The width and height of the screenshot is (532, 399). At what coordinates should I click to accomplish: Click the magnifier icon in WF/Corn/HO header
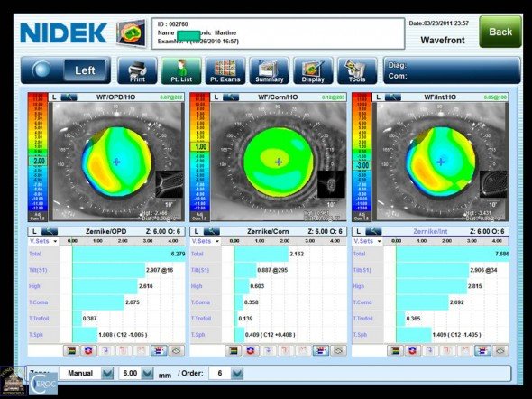point(231,97)
